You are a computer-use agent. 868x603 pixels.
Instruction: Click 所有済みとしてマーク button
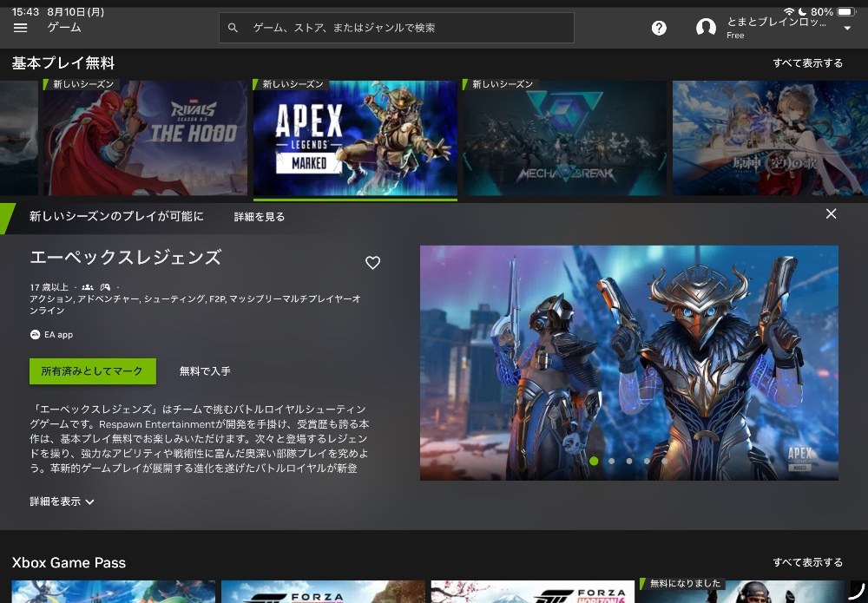[93, 371]
